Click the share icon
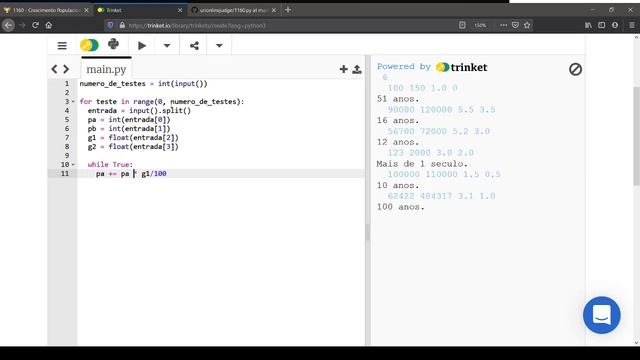This screenshot has width=640, height=360. pos(194,46)
